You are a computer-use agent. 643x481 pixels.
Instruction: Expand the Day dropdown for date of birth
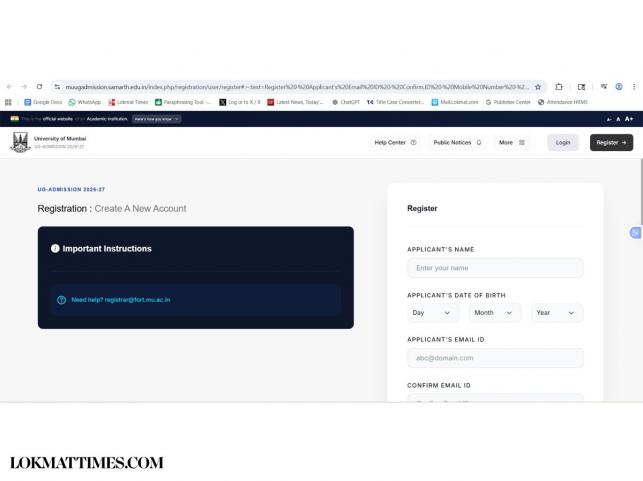point(433,313)
